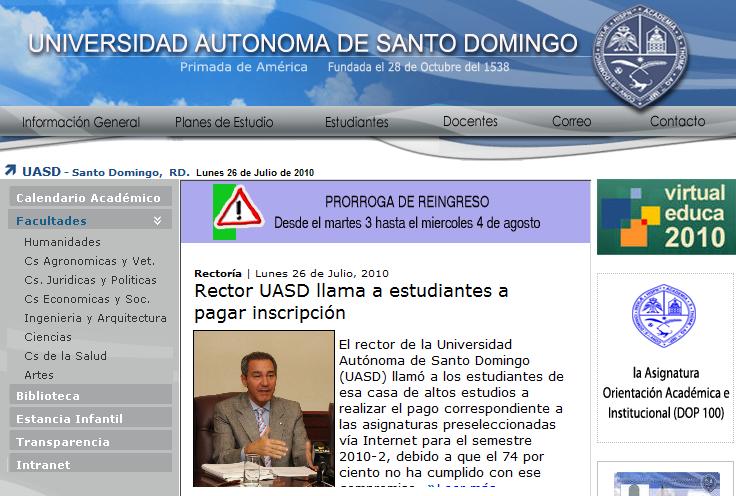Open the Correo menu item
736x496 pixels.
pos(571,122)
